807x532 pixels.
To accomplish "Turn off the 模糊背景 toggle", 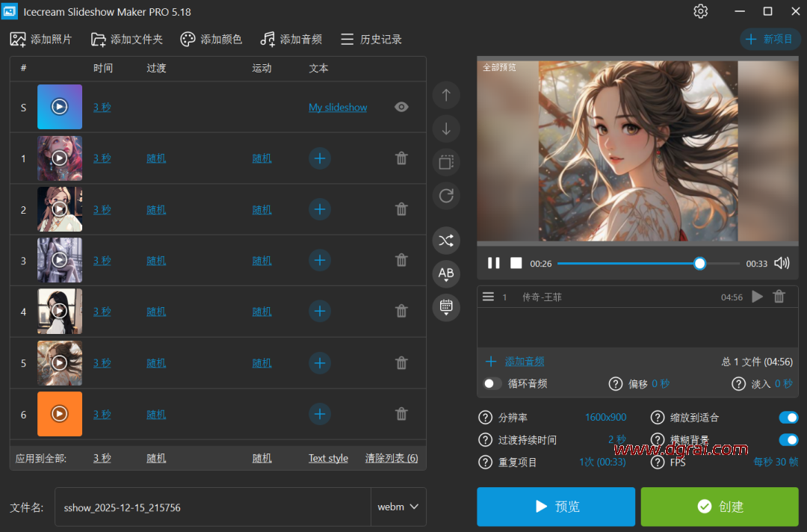I will click(788, 440).
